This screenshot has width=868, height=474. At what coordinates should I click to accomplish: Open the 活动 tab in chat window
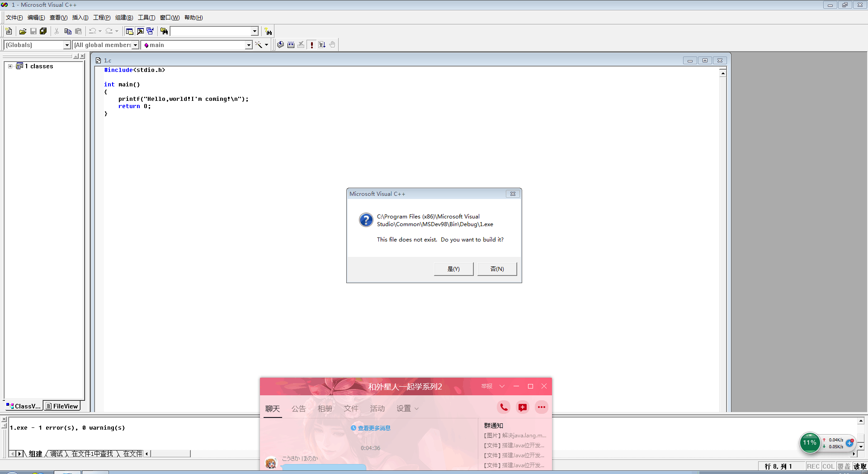coord(377,408)
